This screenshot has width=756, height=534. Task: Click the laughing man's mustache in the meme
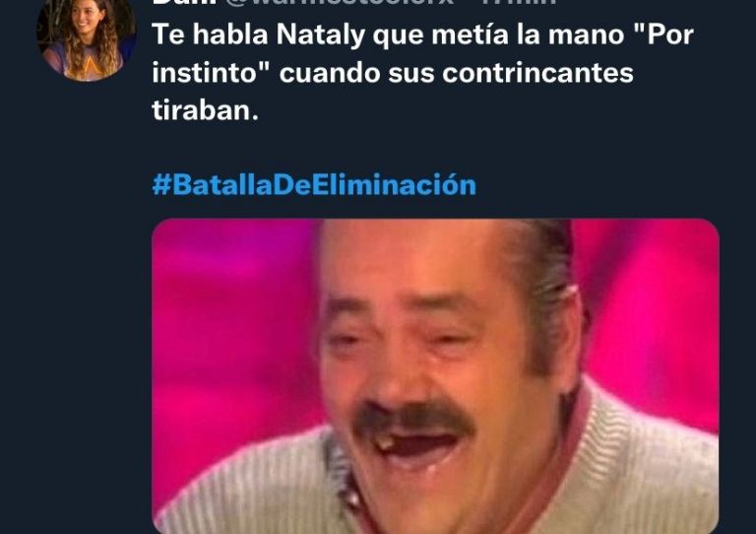[415, 417]
